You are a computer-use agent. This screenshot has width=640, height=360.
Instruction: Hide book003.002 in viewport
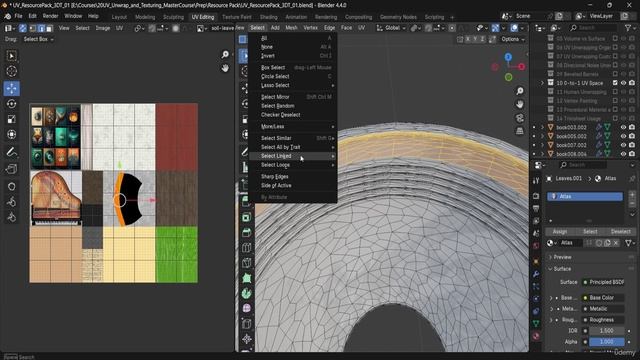[623, 127]
